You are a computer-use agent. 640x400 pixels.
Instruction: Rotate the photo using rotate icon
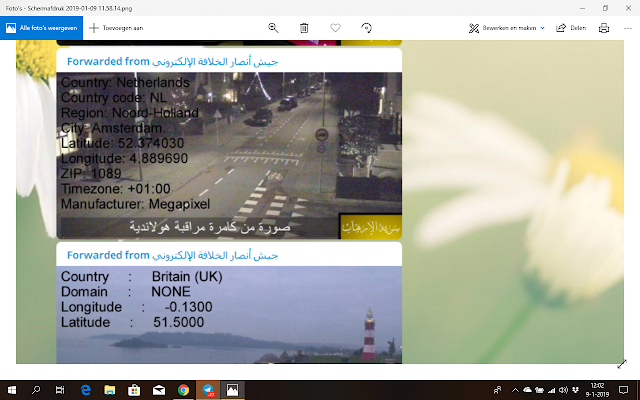(367, 28)
